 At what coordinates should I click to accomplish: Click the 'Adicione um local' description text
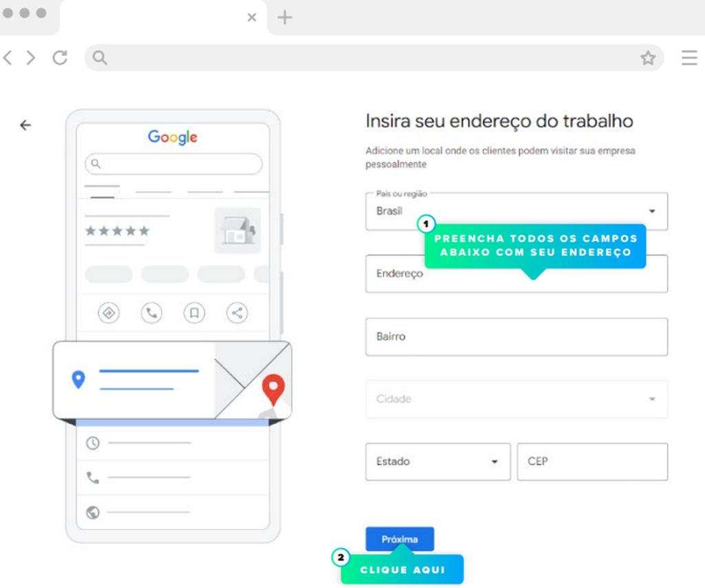[x=500, y=158]
